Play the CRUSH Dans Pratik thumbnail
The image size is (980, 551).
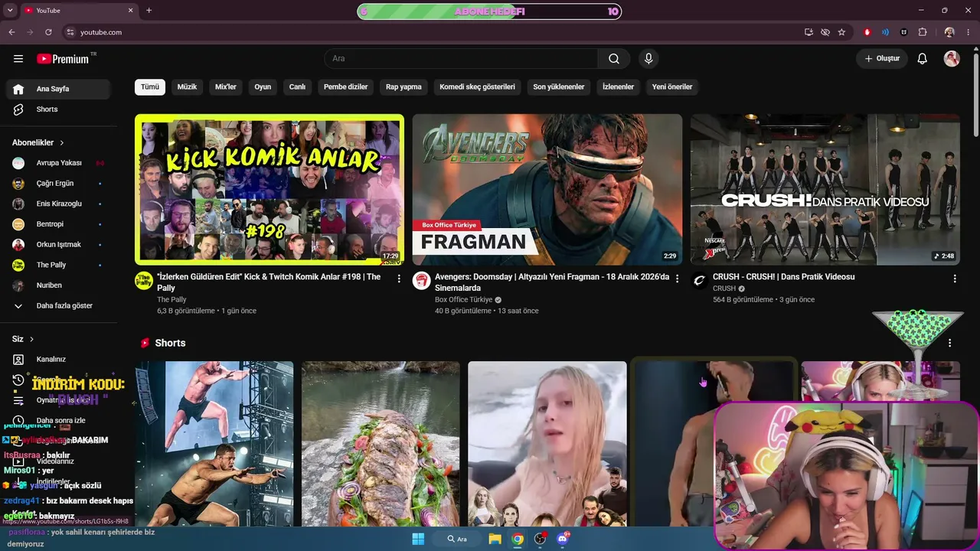click(825, 190)
